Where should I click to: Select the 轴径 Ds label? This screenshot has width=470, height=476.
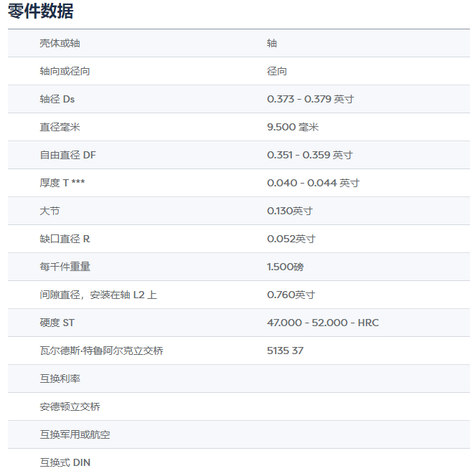(57, 99)
